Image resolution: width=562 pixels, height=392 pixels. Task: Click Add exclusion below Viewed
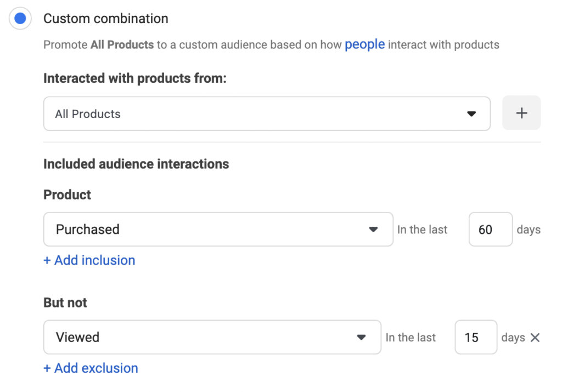tap(91, 368)
